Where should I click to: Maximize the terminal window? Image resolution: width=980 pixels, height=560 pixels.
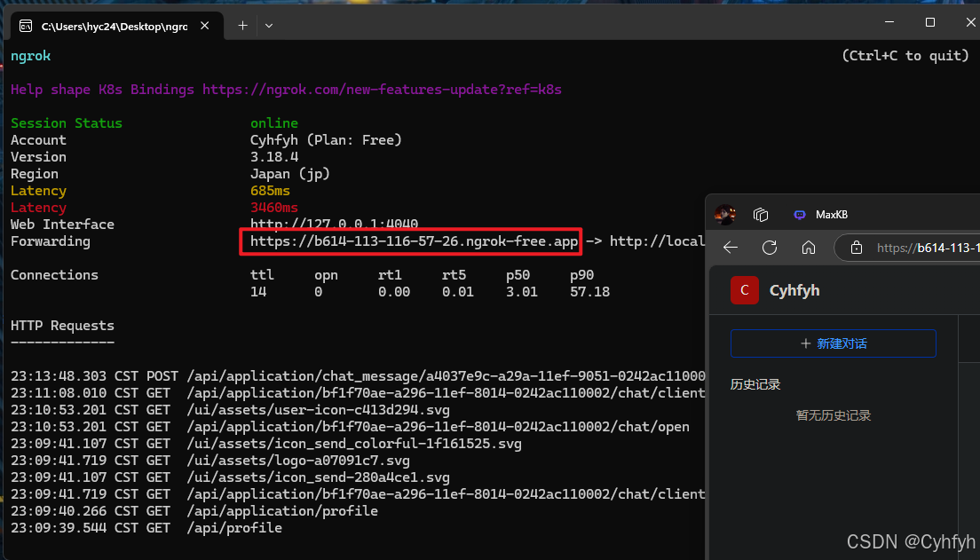tap(930, 22)
